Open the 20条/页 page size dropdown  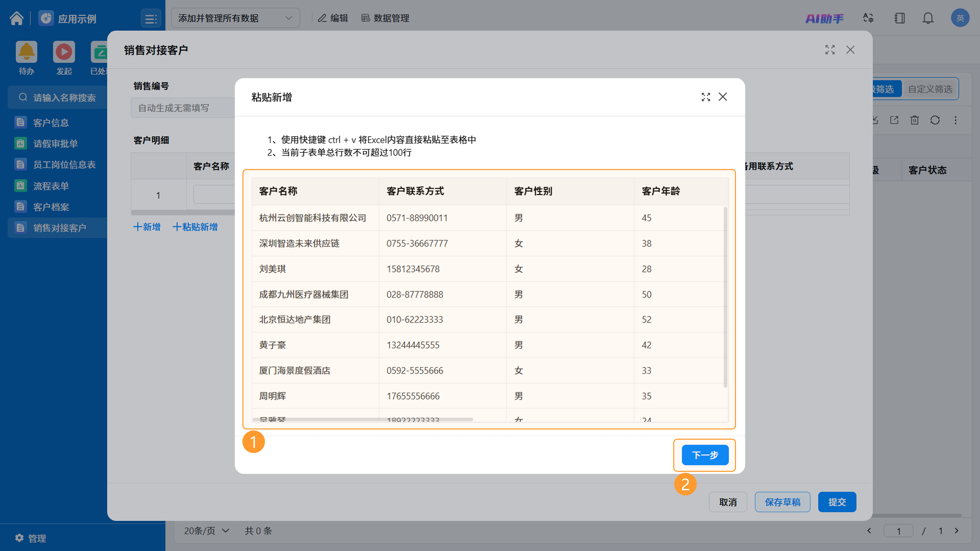pyautogui.click(x=207, y=531)
